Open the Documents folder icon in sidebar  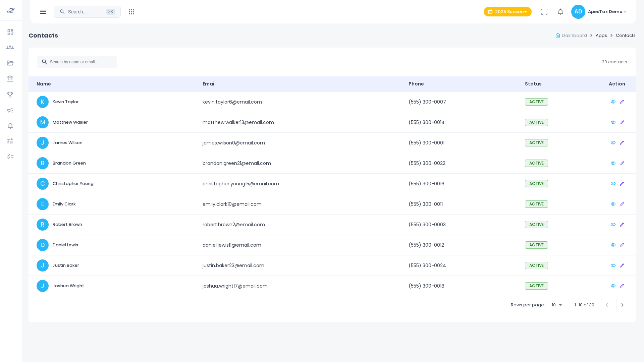tap(10, 63)
